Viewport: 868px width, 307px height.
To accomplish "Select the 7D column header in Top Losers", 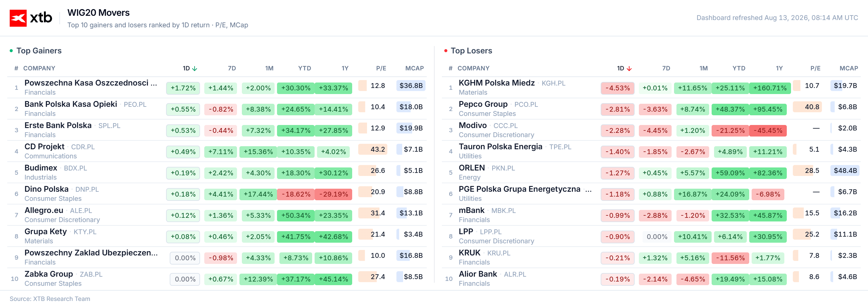I will coord(666,68).
